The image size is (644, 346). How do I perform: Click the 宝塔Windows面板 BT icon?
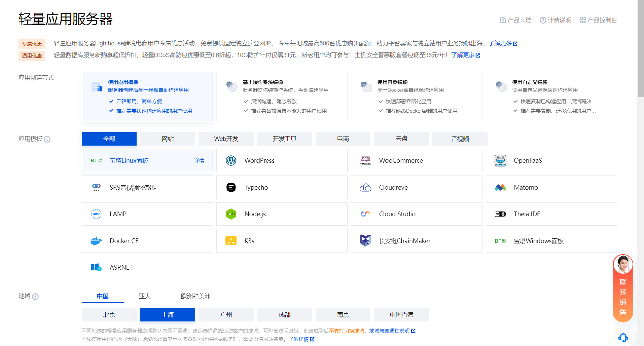(x=500, y=241)
